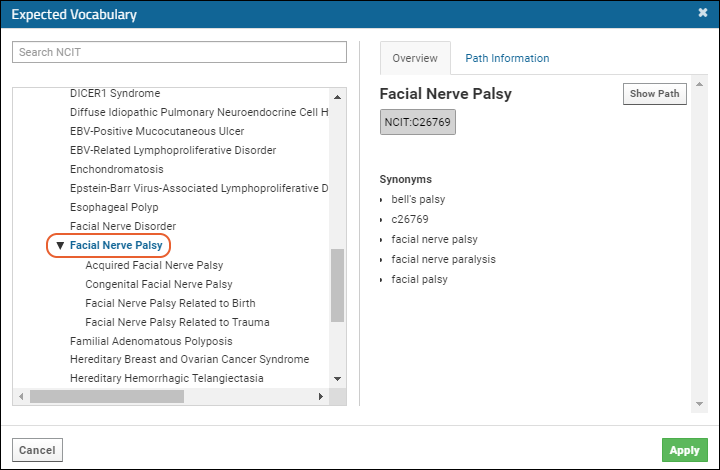This screenshot has width=720, height=470.
Task: Click the overview panel's scroll down arrow
Action: 699,404
